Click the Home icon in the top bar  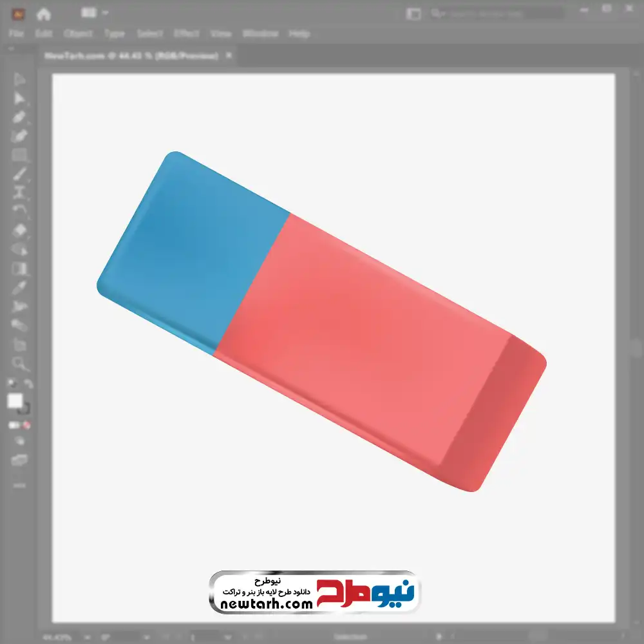point(43,14)
